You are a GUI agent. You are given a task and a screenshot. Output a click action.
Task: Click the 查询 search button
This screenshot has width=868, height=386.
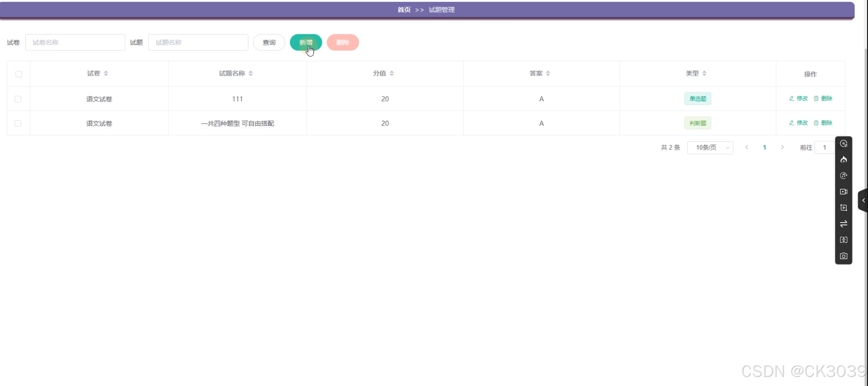tap(269, 42)
